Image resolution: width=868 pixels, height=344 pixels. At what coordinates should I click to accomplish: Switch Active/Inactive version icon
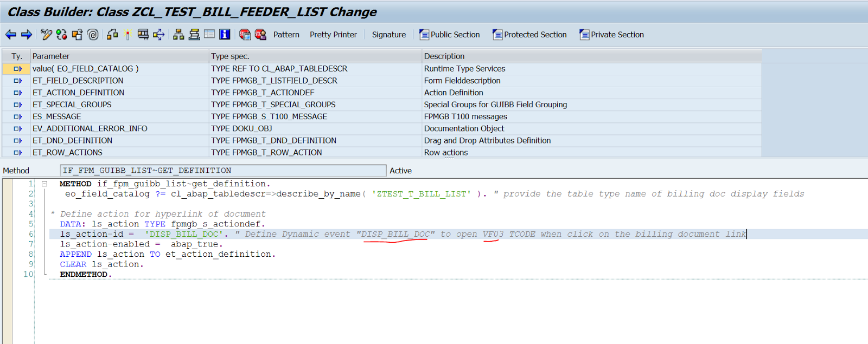tap(61, 35)
